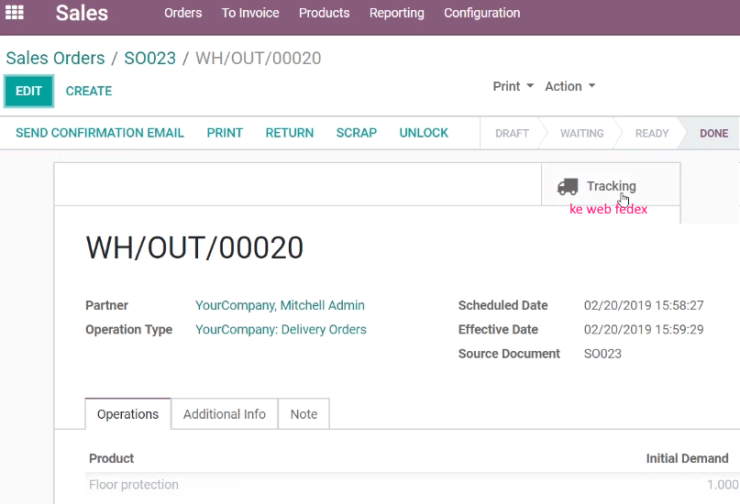Open the Action dropdown

570,86
